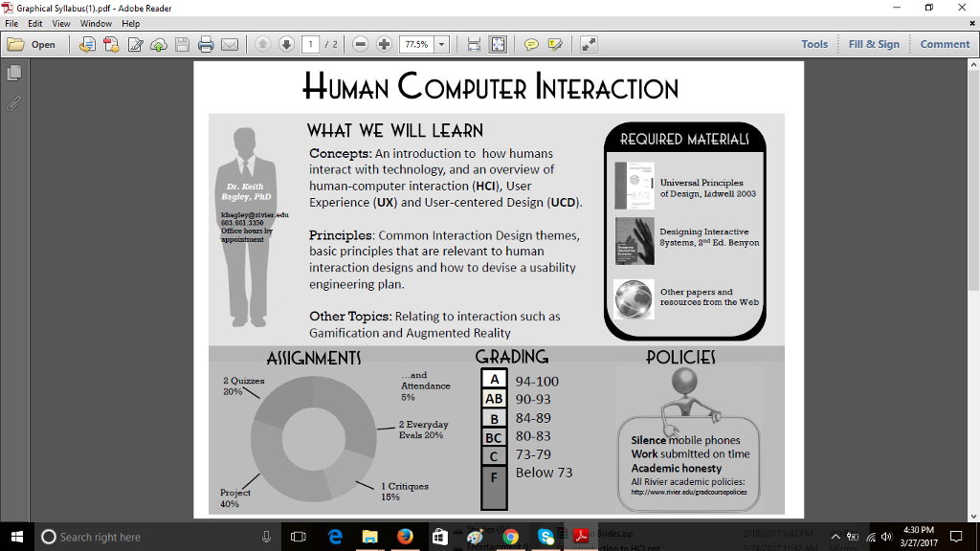Screen dimensions: 980x551
Task: Open the File menu
Action: tap(11, 23)
